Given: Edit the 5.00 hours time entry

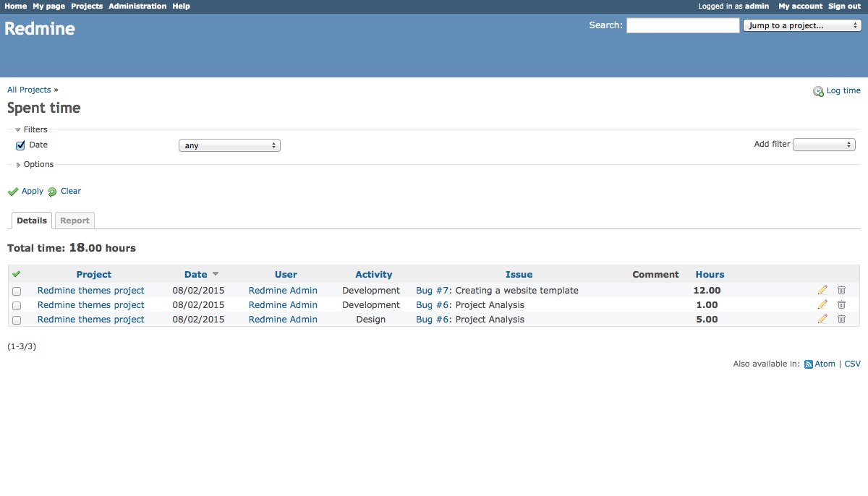Looking at the screenshot, I should [x=822, y=319].
